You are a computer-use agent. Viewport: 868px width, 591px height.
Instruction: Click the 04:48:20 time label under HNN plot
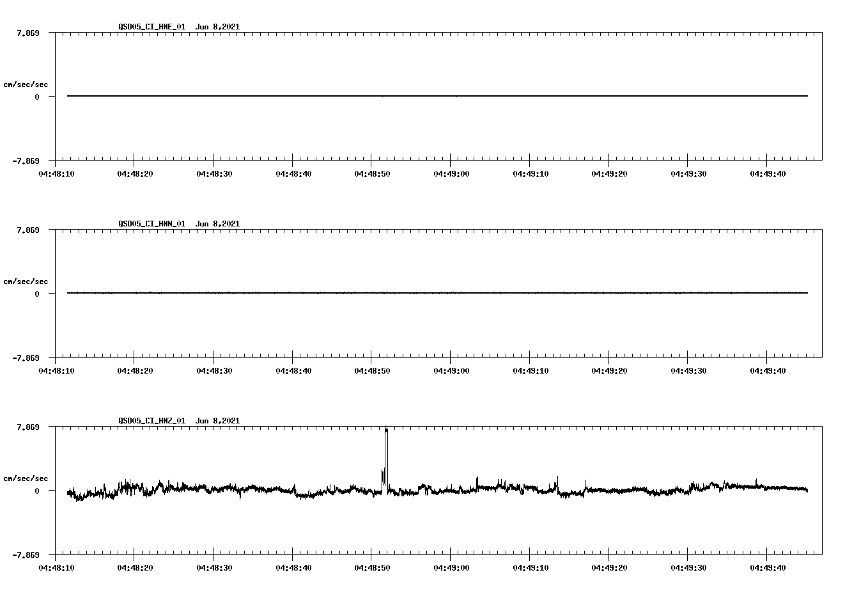135,370
